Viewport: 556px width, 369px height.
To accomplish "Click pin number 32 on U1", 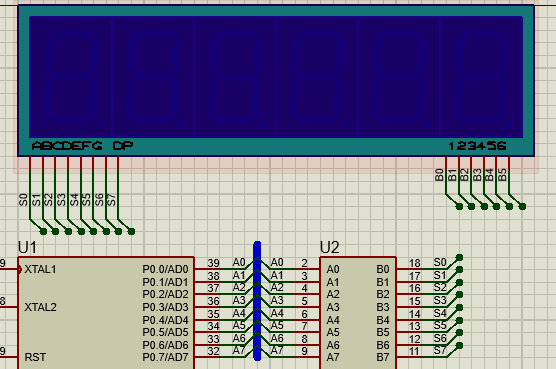I will [x=213, y=351].
